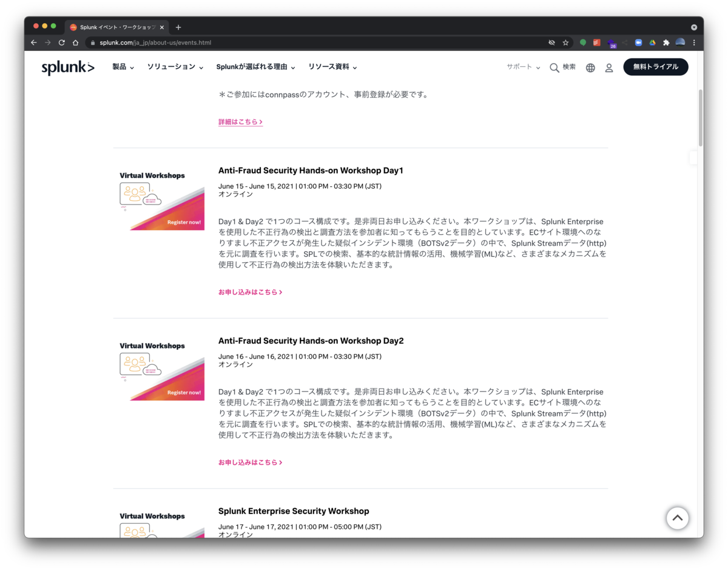Reload the page with the refresh icon
Screen dimensions: 728x570
pos(61,42)
